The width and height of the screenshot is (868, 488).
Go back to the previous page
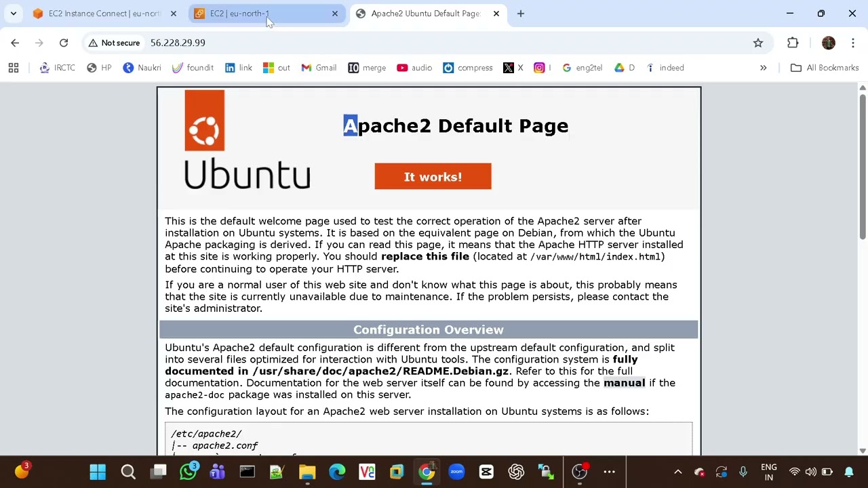coord(15,43)
